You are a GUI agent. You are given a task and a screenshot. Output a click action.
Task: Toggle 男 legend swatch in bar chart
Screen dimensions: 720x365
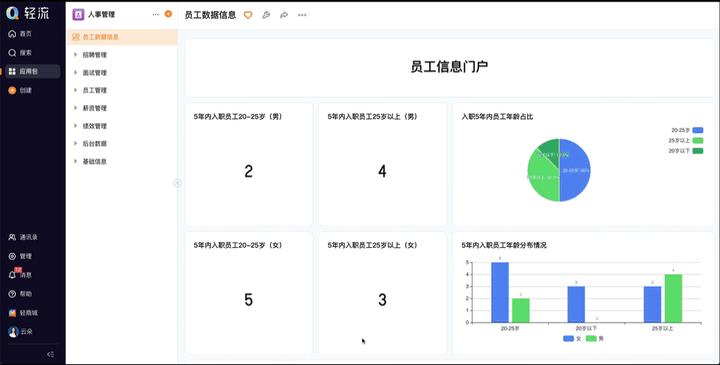tap(591, 339)
